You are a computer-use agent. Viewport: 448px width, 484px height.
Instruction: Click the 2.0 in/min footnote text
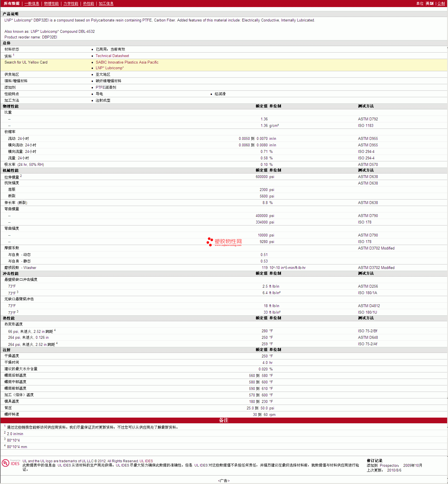pyautogui.click(x=15, y=434)
